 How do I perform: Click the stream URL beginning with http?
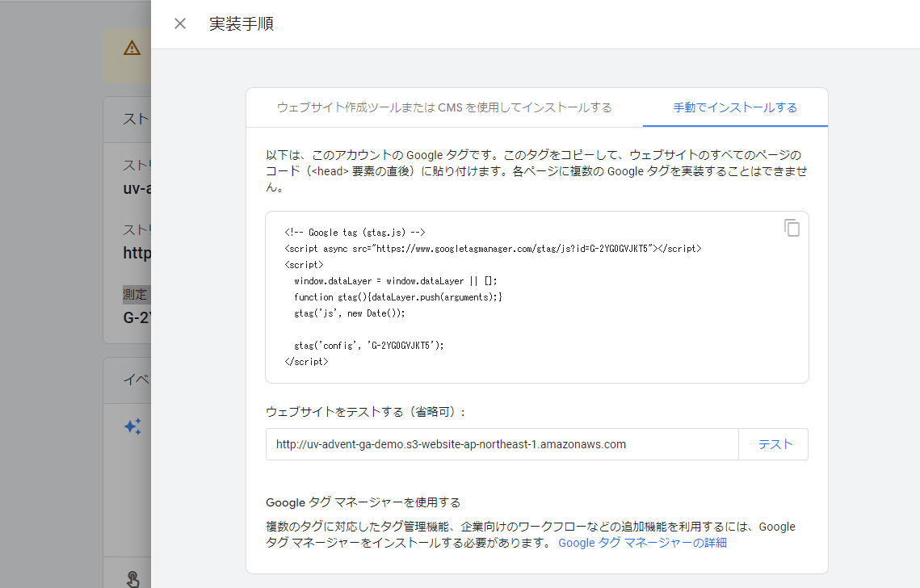137,253
